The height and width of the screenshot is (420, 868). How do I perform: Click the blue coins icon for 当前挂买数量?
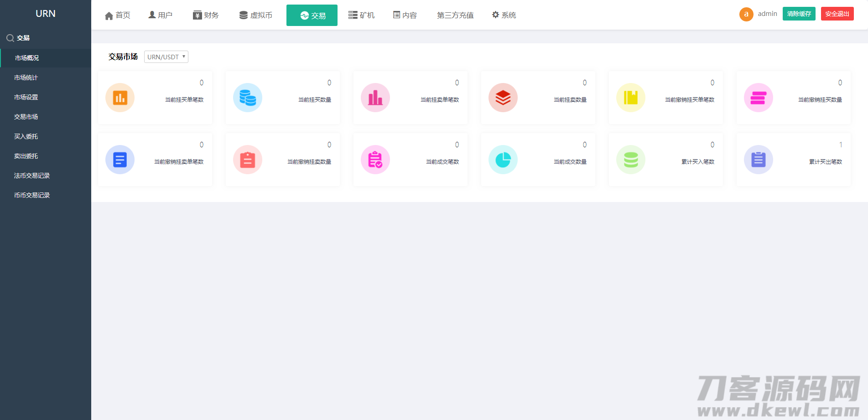pos(248,98)
